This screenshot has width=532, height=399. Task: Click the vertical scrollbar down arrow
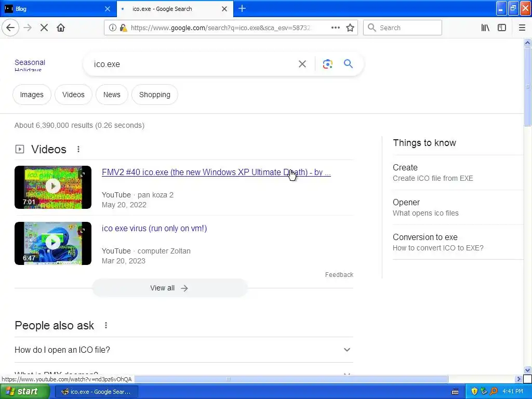pos(527,370)
